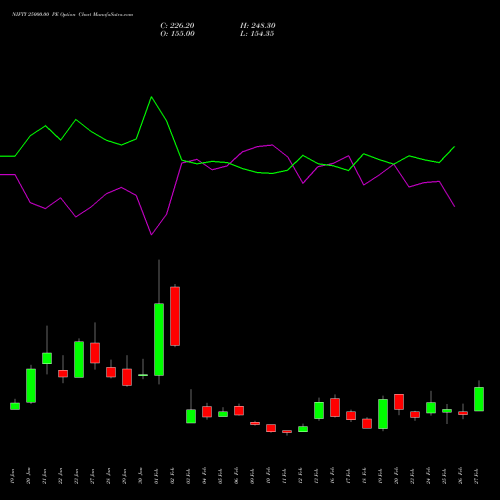
Task: Select the small green 19 Jan candlestick
Action: pos(15,406)
